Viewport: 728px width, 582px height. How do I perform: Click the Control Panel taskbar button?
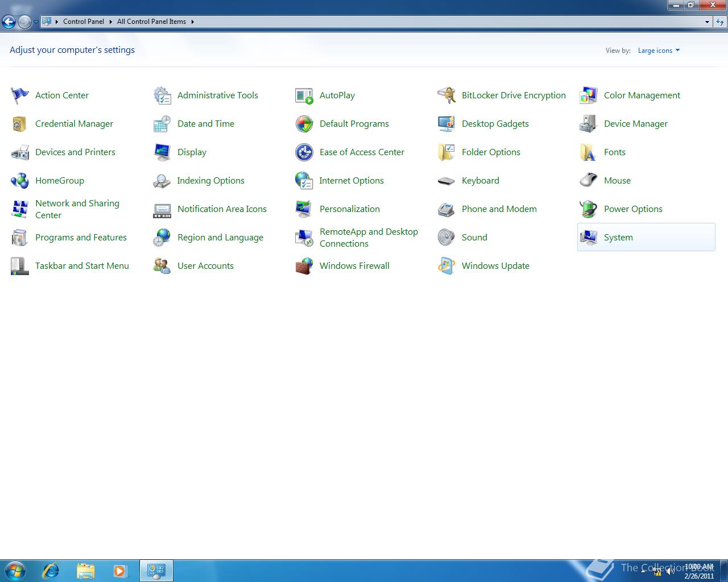[156, 571]
